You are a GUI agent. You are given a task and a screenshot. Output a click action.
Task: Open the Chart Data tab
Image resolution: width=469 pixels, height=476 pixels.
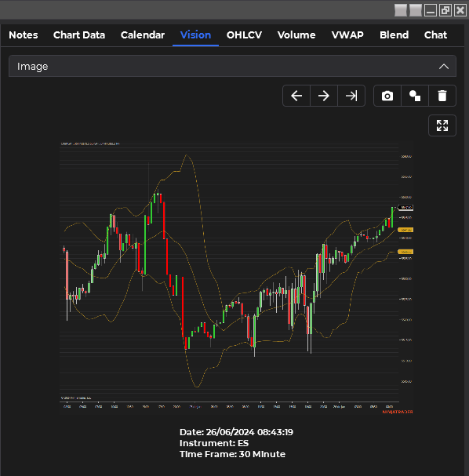[79, 35]
